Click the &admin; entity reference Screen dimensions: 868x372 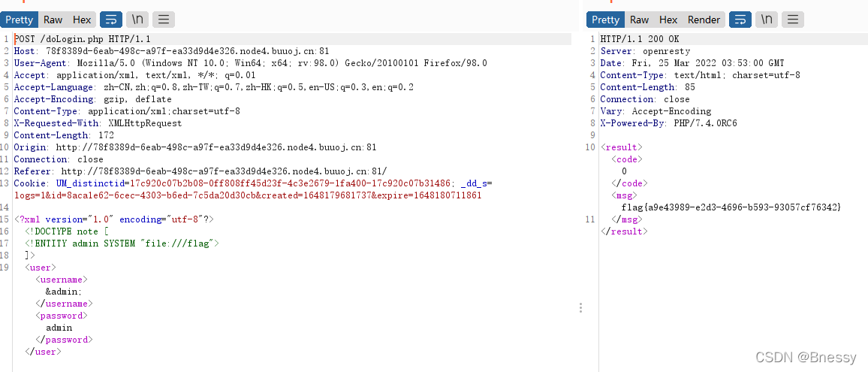(65, 292)
